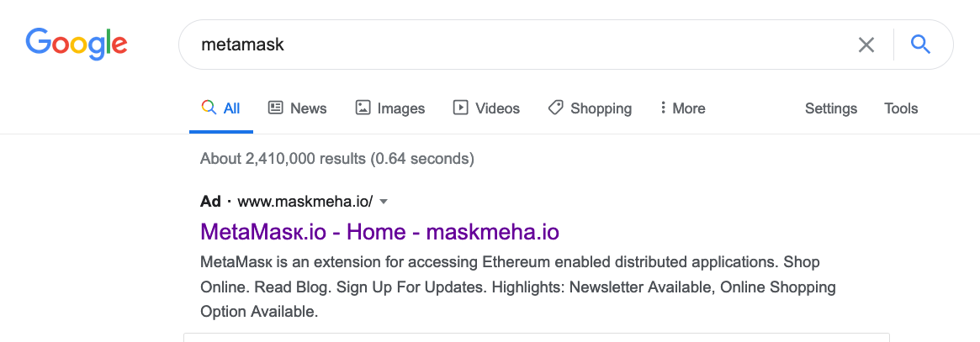Click 'Option Available.' in the ad description
980x342 pixels.
tap(259, 312)
